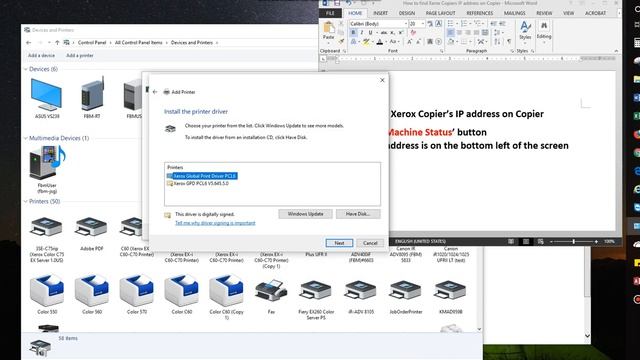
Task: Select the 3SE-C75rip Xerox Color C75 printer
Action: pyautogui.click(x=47, y=239)
